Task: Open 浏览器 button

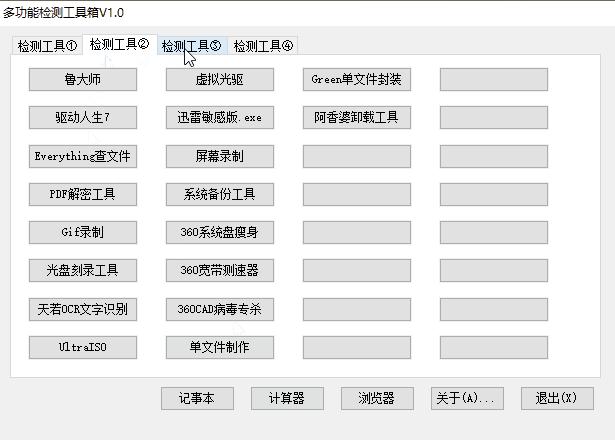Action: click(x=377, y=398)
